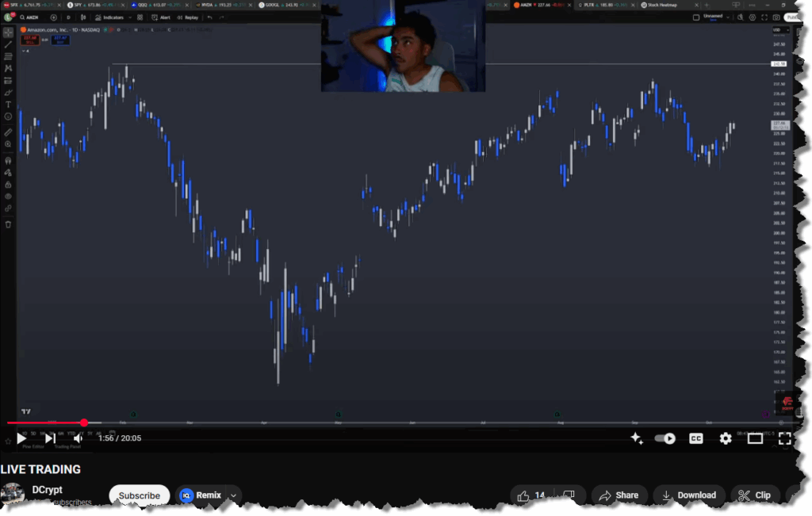
Task: Subscribe to the DCrypt channel
Action: click(139, 495)
